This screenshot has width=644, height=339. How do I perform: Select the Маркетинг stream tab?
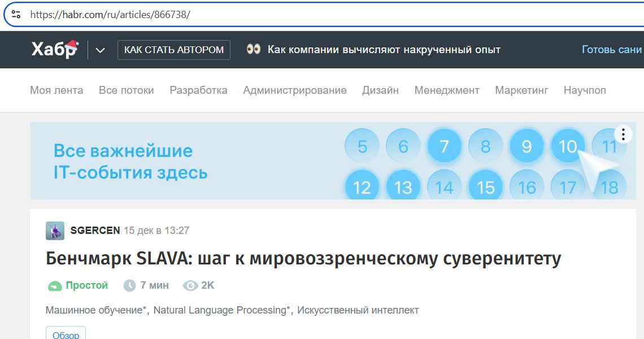pyautogui.click(x=521, y=90)
